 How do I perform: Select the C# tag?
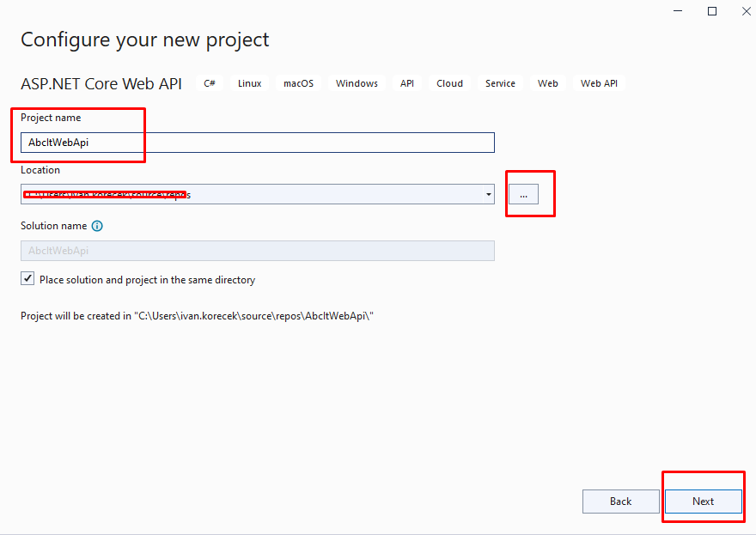[210, 83]
